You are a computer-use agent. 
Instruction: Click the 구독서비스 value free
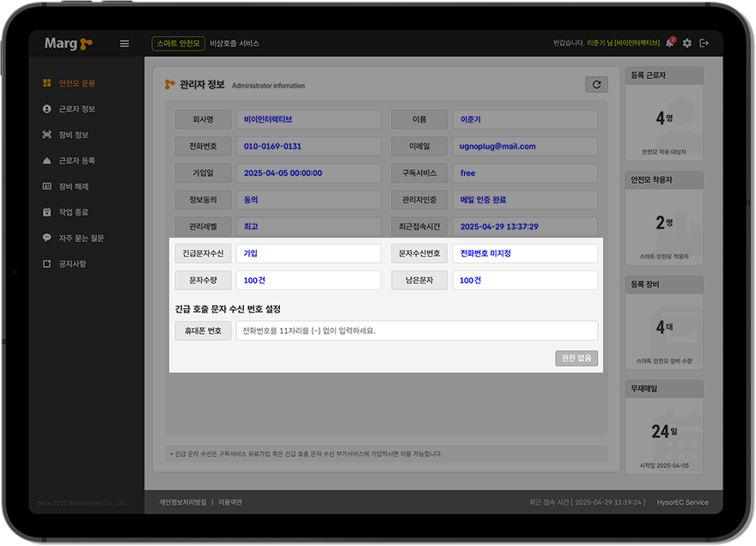tap(467, 173)
